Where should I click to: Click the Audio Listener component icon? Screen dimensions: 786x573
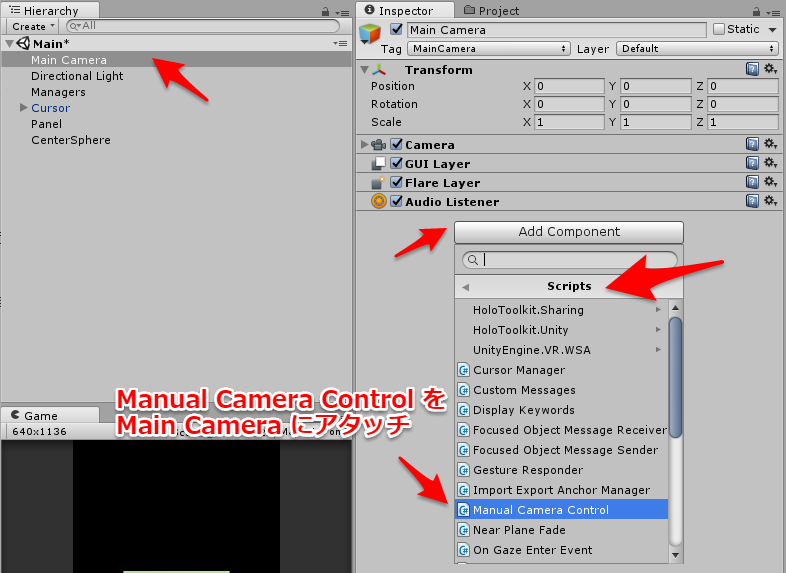click(378, 202)
